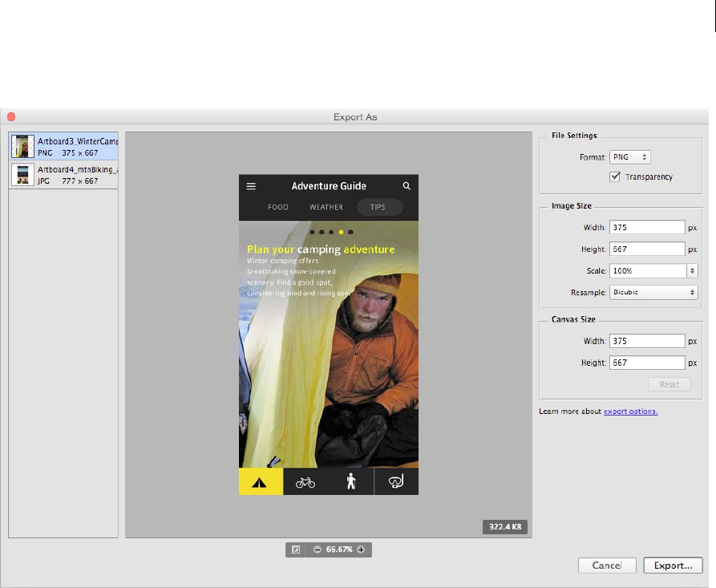Click the fit-to-view icon left of zoom controls

tap(296, 549)
